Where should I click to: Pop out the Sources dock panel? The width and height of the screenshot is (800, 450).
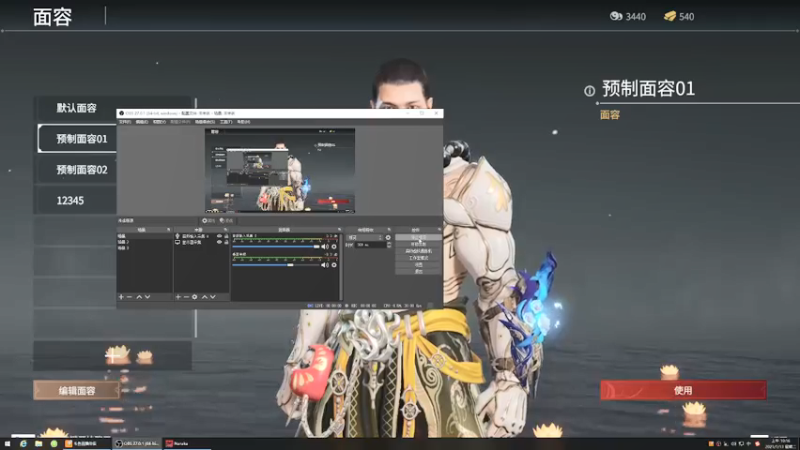click(226, 230)
